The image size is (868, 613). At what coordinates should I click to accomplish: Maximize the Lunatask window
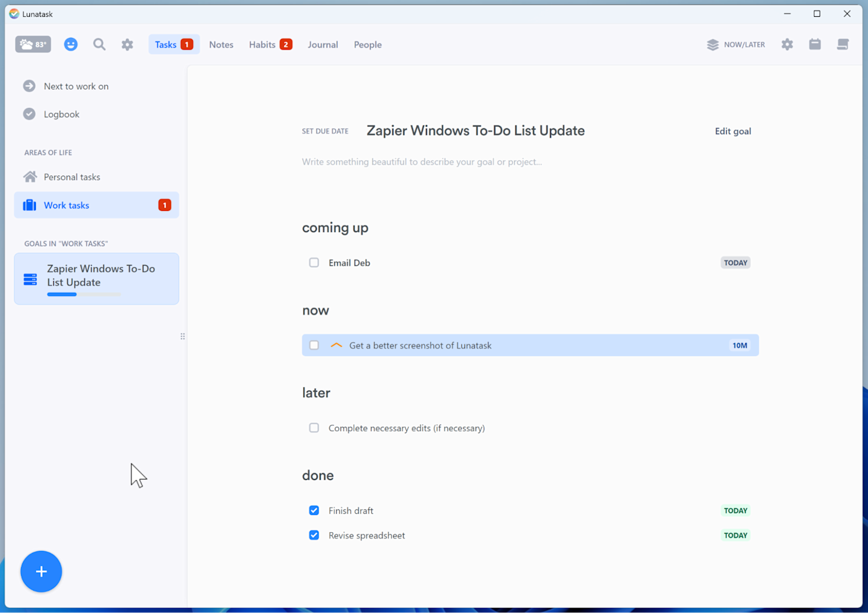tap(817, 14)
